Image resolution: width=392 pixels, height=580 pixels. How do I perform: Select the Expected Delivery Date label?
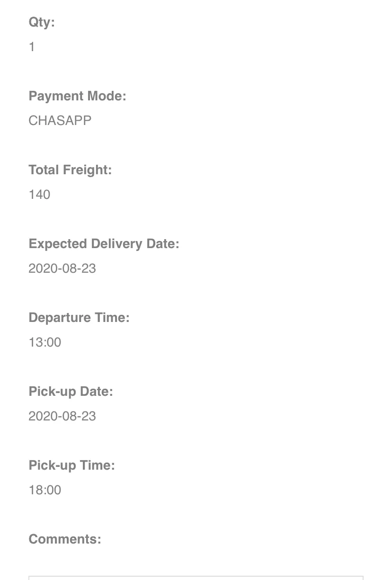pyautogui.click(x=104, y=244)
